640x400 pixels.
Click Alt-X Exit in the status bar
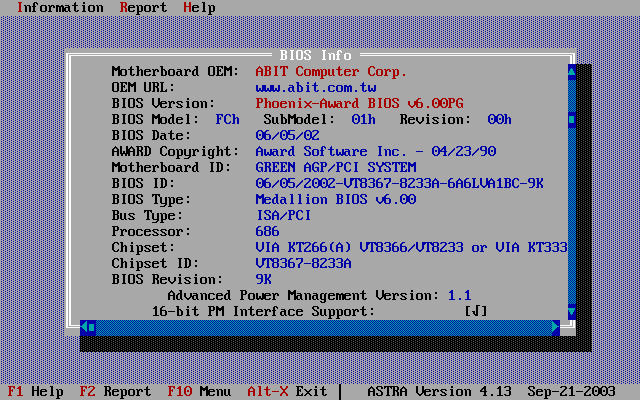pos(287,391)
